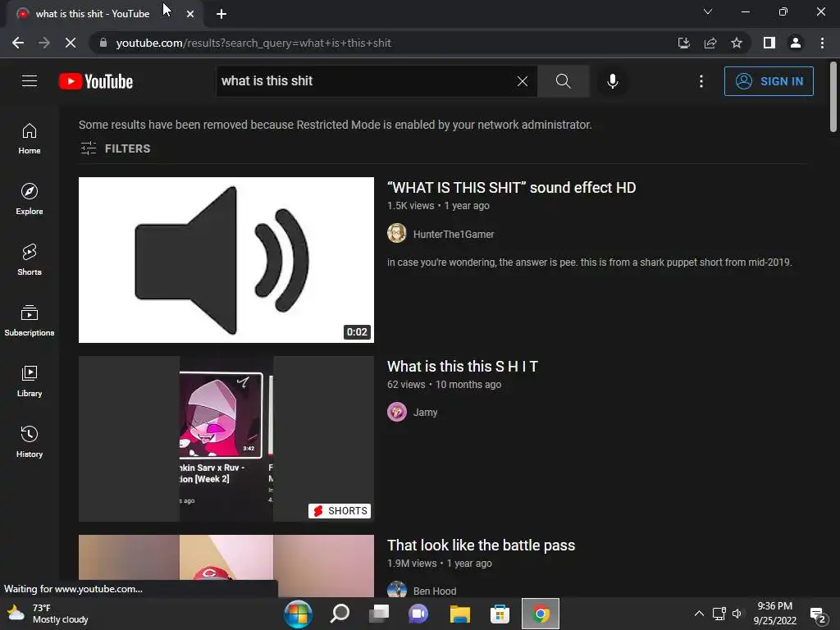This screenshot has width=840, height=630.
Task: Visit the HunterThe1Gamer channel name
Action: click(453, 234)
